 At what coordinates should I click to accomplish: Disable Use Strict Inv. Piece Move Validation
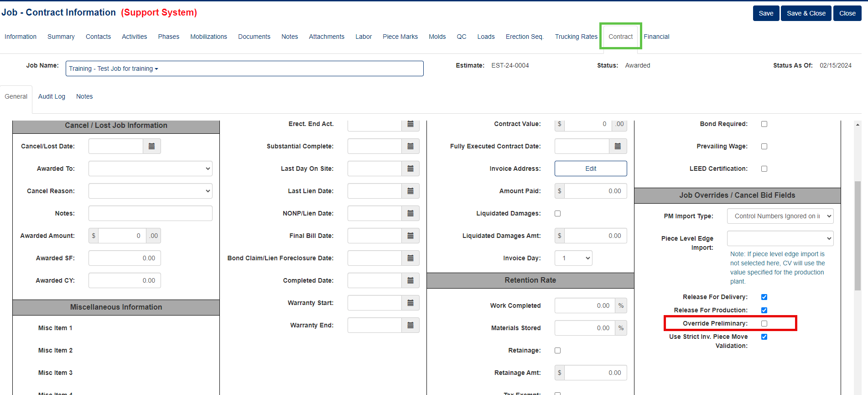764,337
